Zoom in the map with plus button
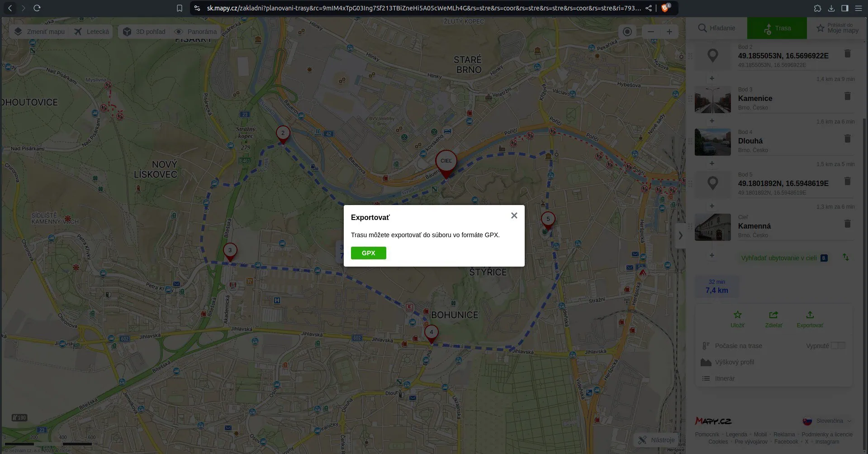Screen dimensions: 868x454 click(669, 32)
